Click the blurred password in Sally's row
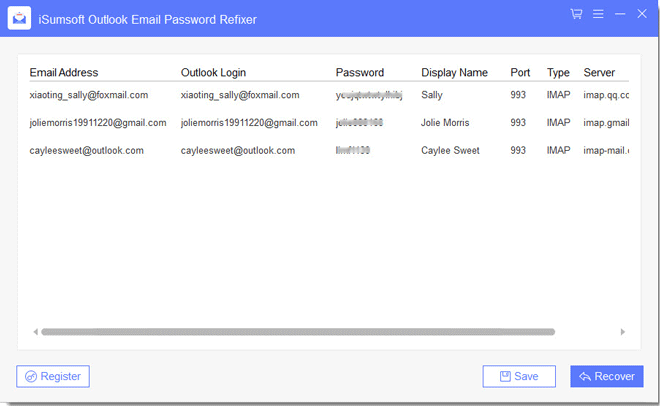Viewport: 660px width, 406px height. (x=369, y=95)
